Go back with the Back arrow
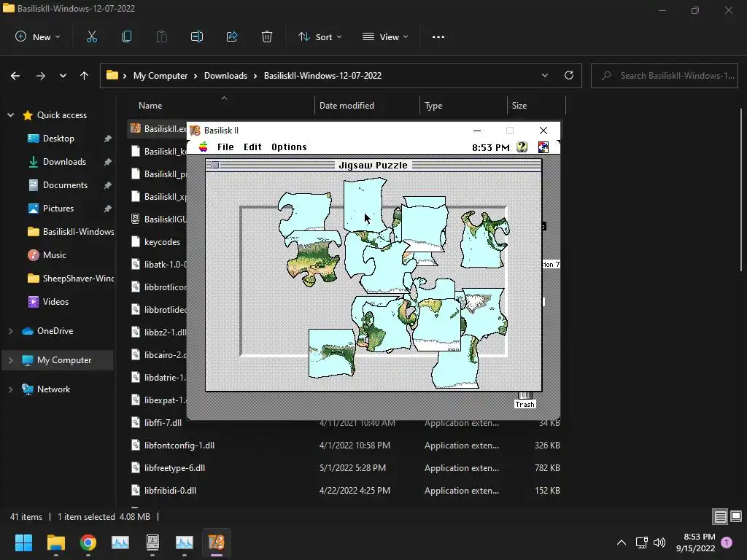This screenshot has height=560, width=747. 15,76
